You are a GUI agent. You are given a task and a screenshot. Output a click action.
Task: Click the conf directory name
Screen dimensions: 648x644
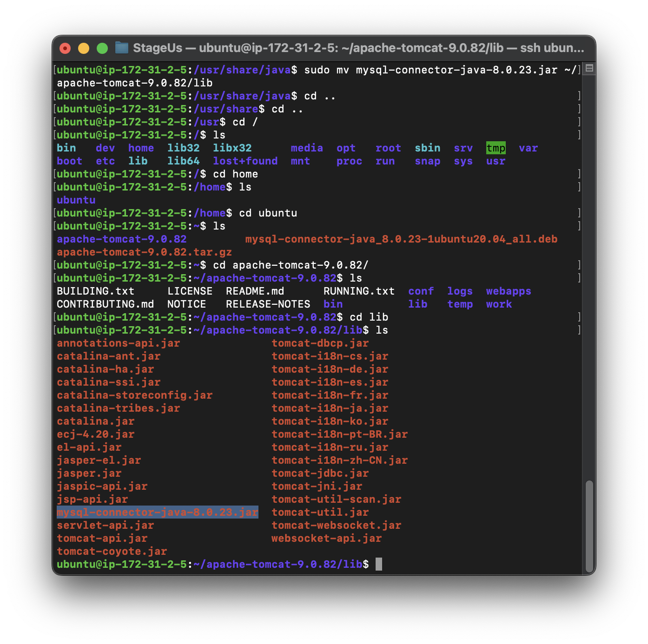[421, 291]
